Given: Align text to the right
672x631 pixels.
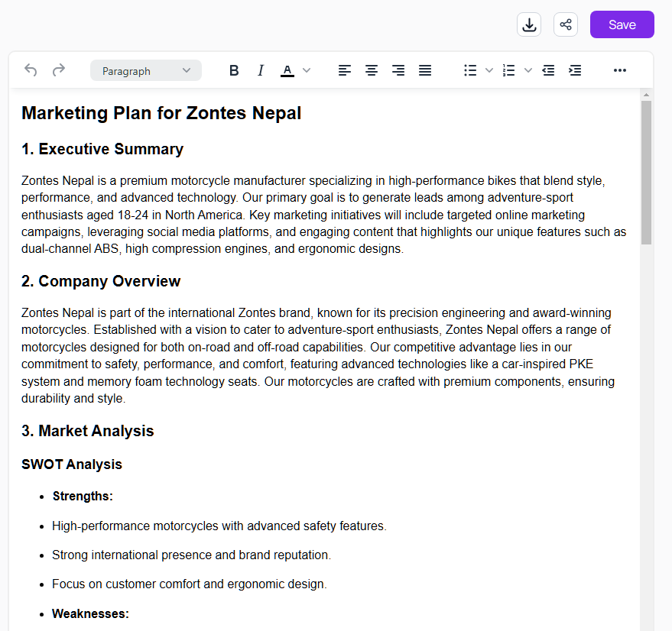Looking at the screenshot, I should (398, 70).
